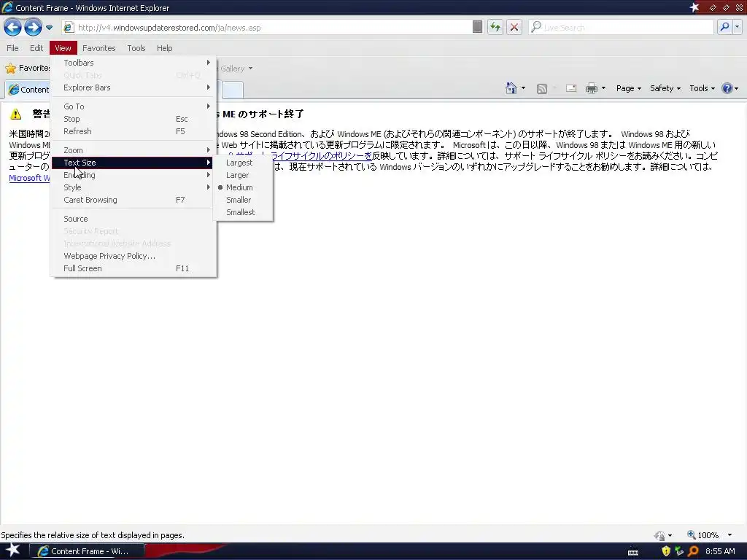Click the blue Help question icon
Screen dimensions: 747x560
click(727, 88)
